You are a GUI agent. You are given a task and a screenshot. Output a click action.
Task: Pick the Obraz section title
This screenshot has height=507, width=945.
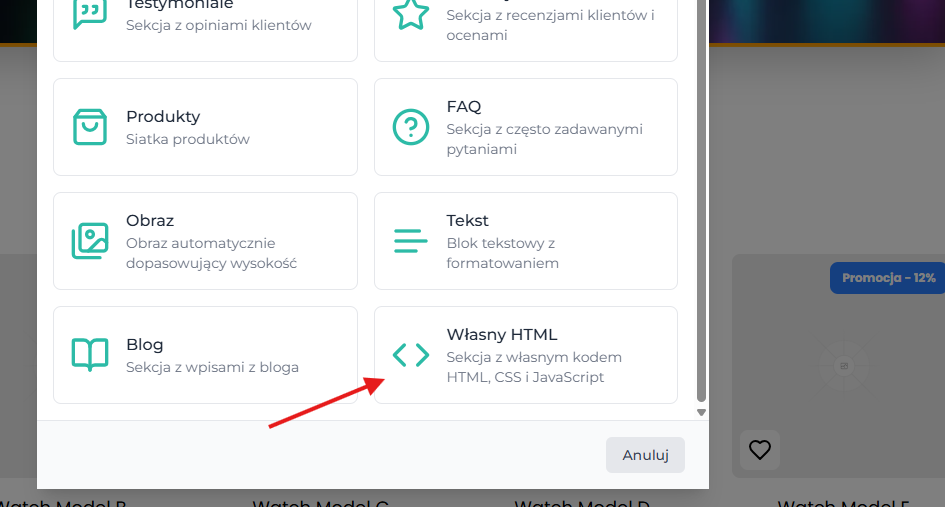click(x=150, y=221)
